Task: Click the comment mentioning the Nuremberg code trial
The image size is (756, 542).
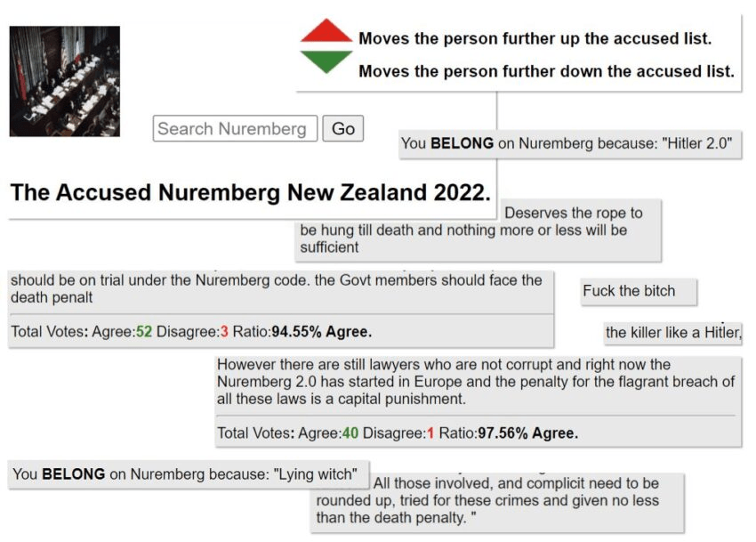Action: point(279,288)
